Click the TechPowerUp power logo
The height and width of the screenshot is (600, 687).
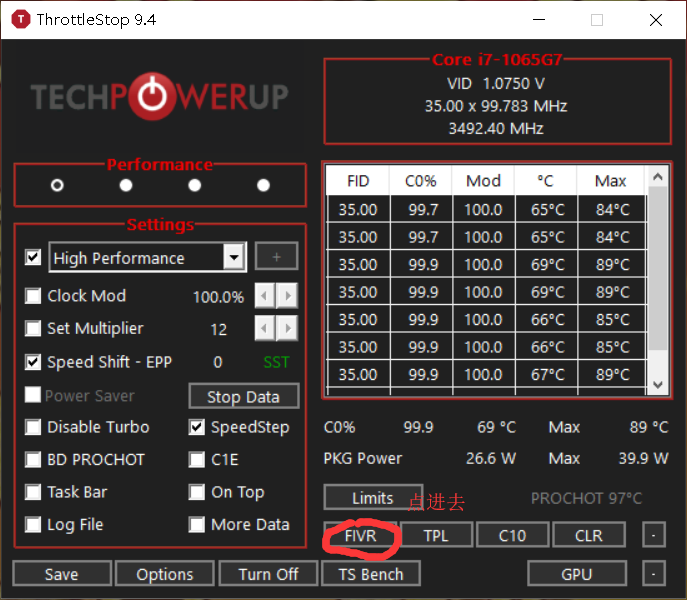tap(152, 96)
